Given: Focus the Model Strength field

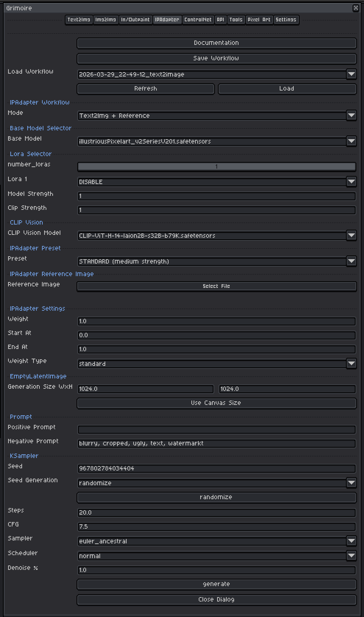Looking at the screenshot, I should [x=216, y=196].
